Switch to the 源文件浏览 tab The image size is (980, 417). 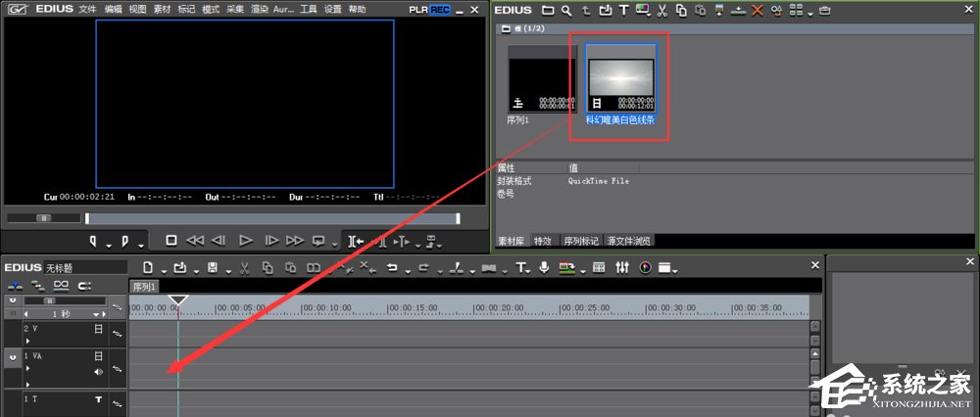628,240
